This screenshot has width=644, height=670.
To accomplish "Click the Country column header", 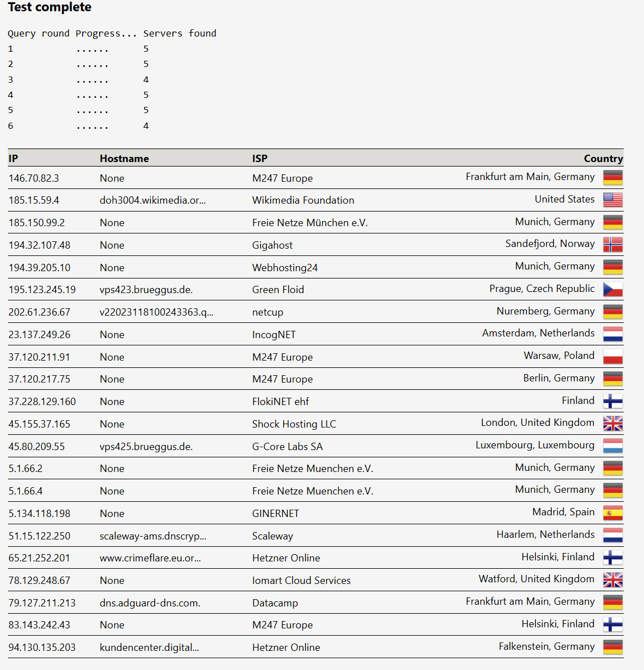I will (x=603, y=159).
